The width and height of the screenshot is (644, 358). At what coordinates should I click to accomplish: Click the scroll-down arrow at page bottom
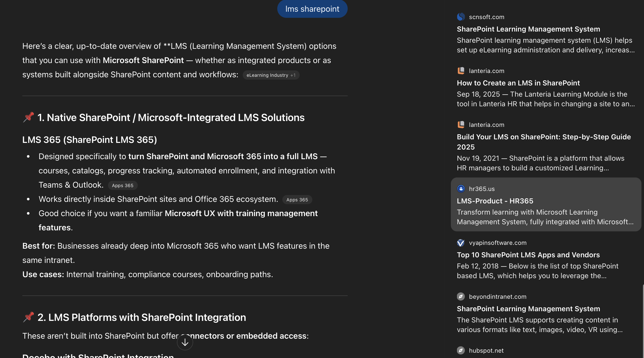coord(185,342)
